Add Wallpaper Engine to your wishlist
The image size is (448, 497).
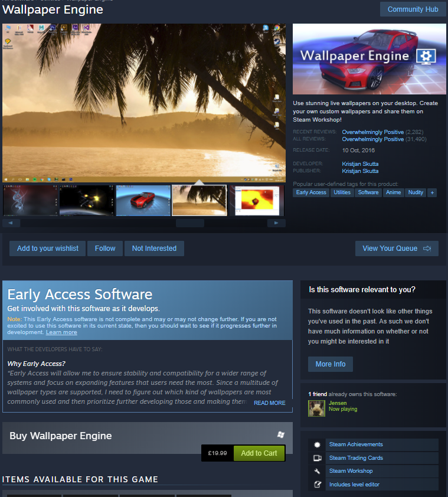tap(48, 248)
